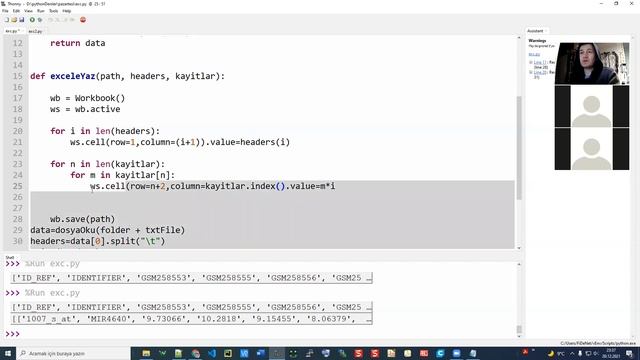Click the grayed-out Step over icon
Viewport: 640px width, 360px height.
50,20
